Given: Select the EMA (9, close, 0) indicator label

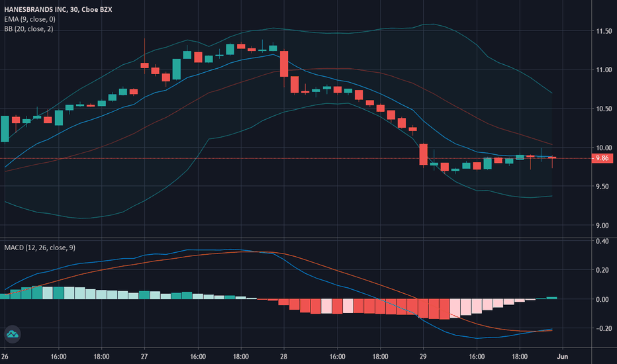Looking at the screenshot, I should coord(30,19).
